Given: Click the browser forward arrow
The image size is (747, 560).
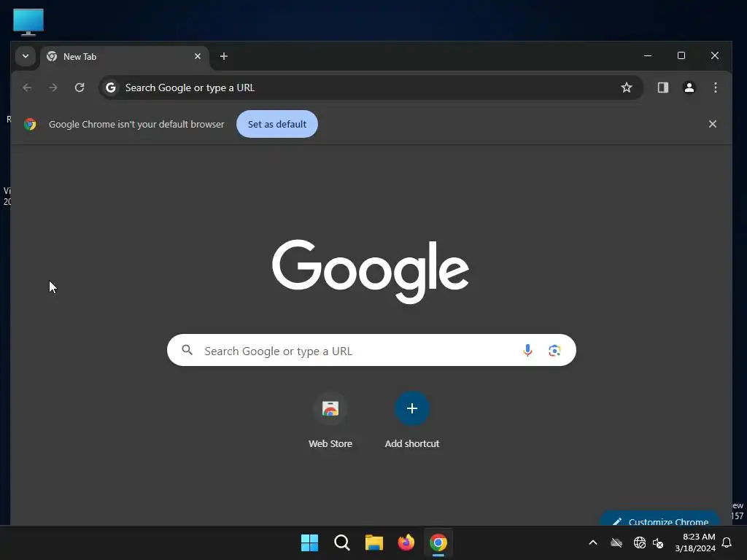Looking at the screenshot, I should click(53, 87).
